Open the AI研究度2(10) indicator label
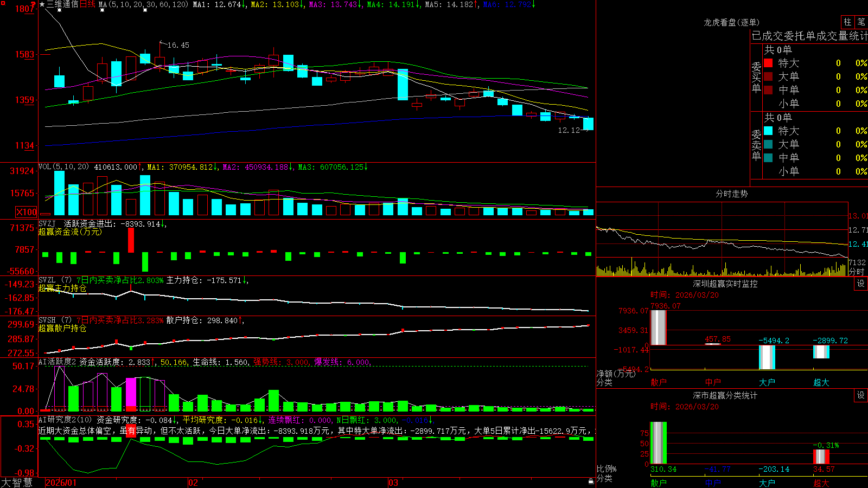Screen dimensions: 868x488 (66, 420)
